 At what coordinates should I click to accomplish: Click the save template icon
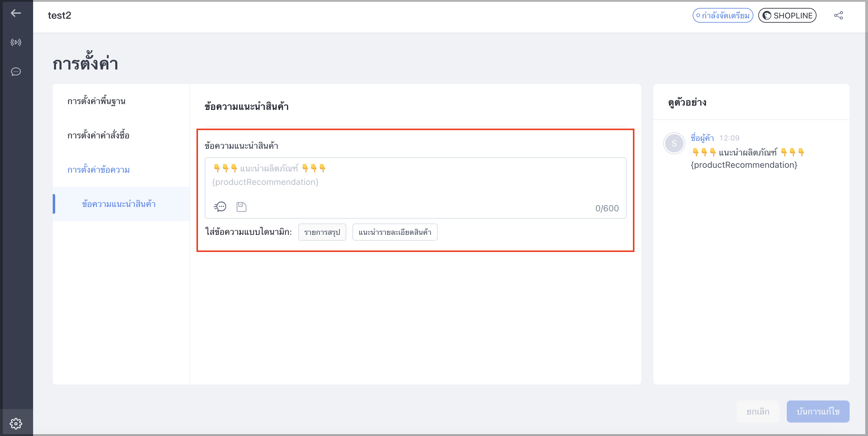(241, 207)
